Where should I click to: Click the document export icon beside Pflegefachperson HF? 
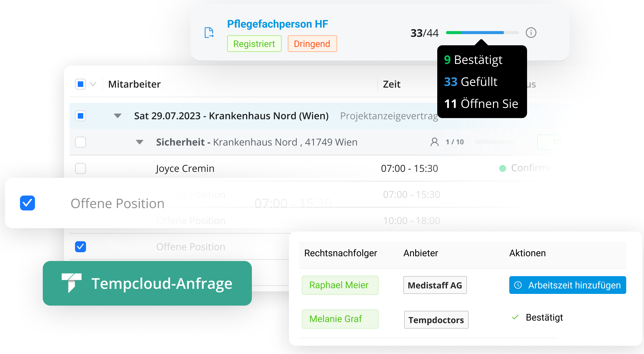pyautogui.click(x=209, y=33)
